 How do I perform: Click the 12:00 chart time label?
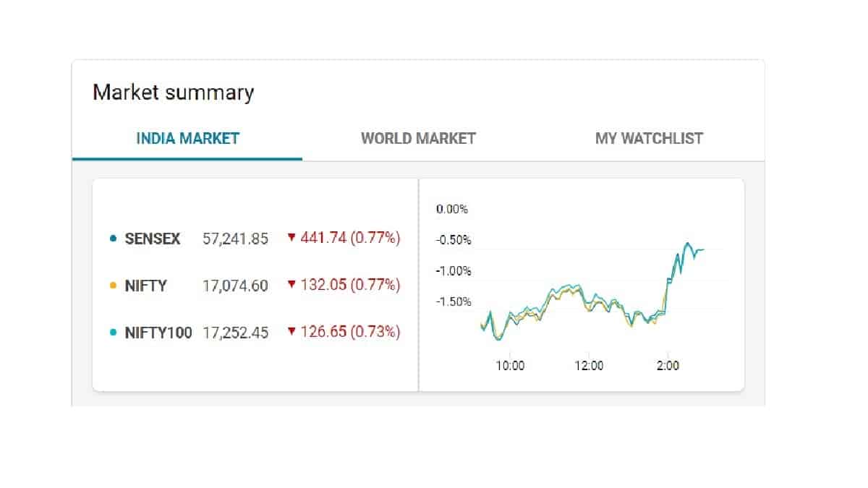[x=589, y=366]
